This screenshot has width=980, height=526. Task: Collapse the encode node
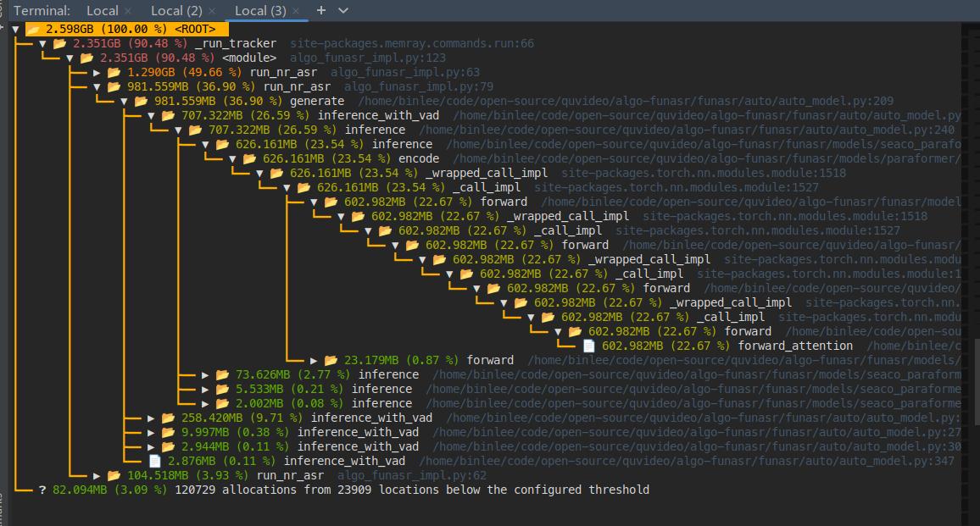[x=232, y=158]
